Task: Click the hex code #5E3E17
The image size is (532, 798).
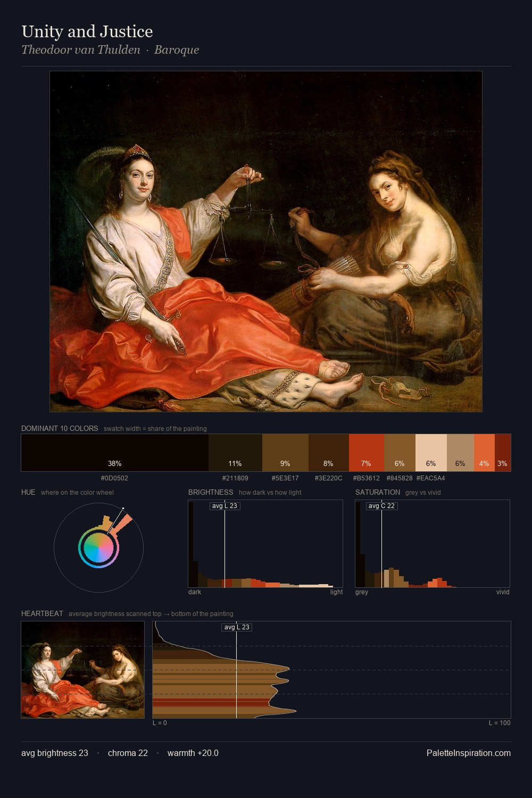Action: pyautogui.click(x=285, y=478)
